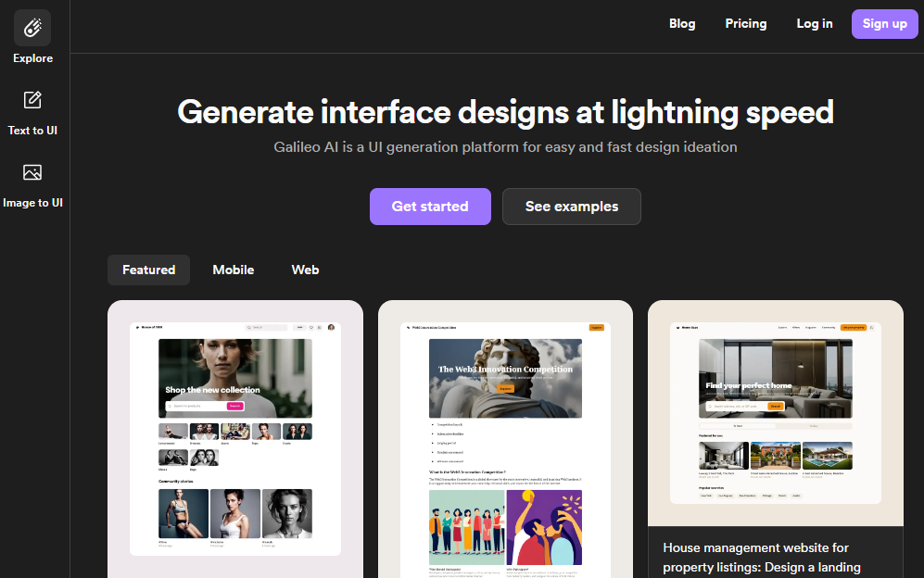The height and width of the screenshot is (578, 924).
Task: Click the Text to UI sidebar label
Action: point(32,131)
